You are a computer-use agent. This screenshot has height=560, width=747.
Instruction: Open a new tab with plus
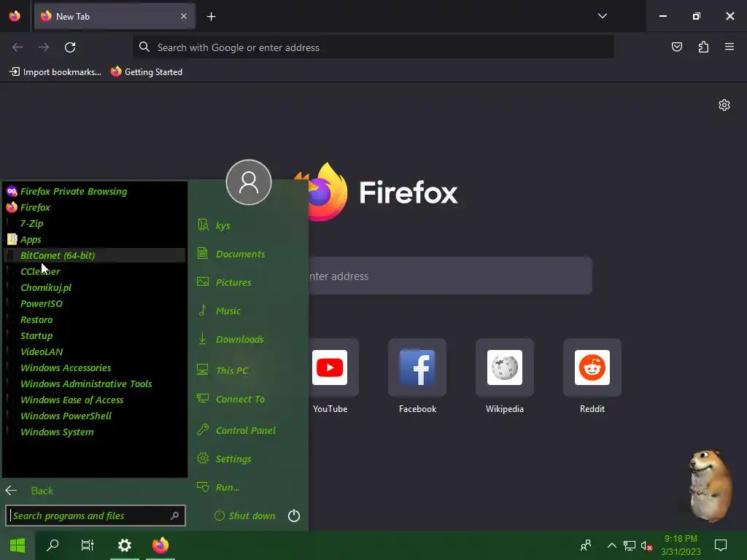[x=211, y=17]
